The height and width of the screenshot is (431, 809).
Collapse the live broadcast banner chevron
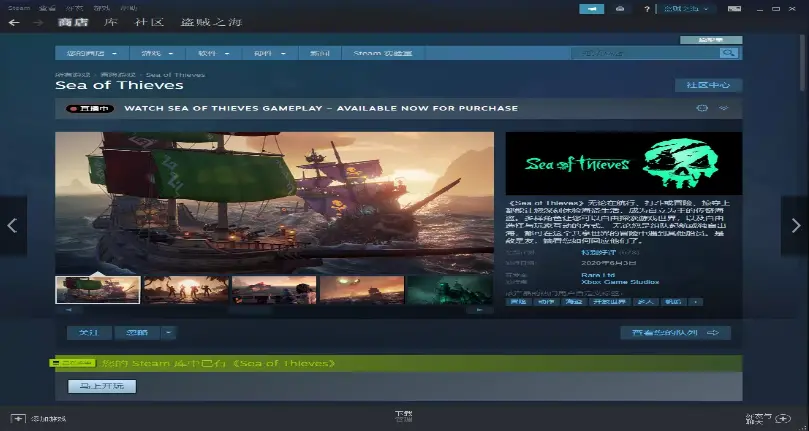(724, 108)
